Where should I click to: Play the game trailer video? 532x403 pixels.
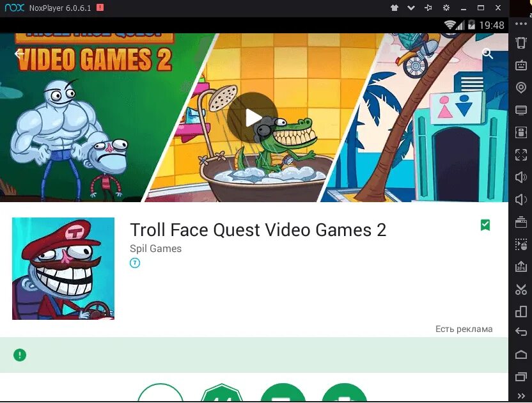252,118
